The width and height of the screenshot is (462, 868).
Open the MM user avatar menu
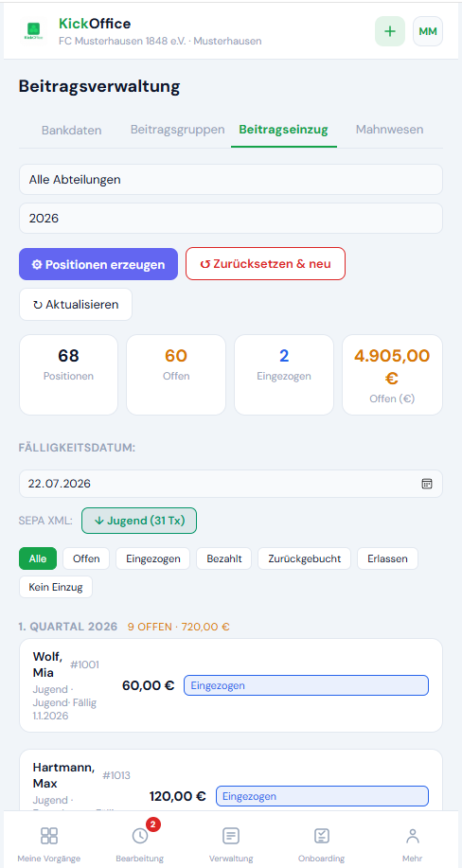click(x=428, y=31)
